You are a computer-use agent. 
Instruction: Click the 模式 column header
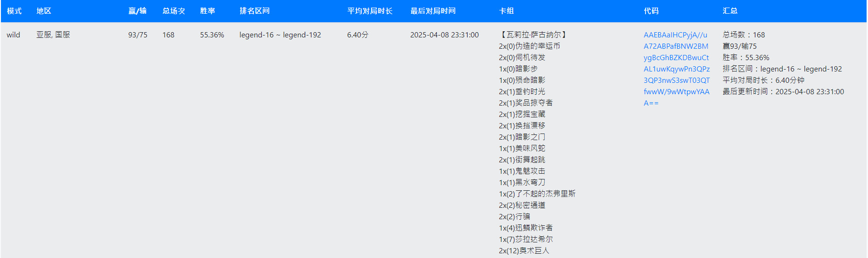(x=14, y=11)
